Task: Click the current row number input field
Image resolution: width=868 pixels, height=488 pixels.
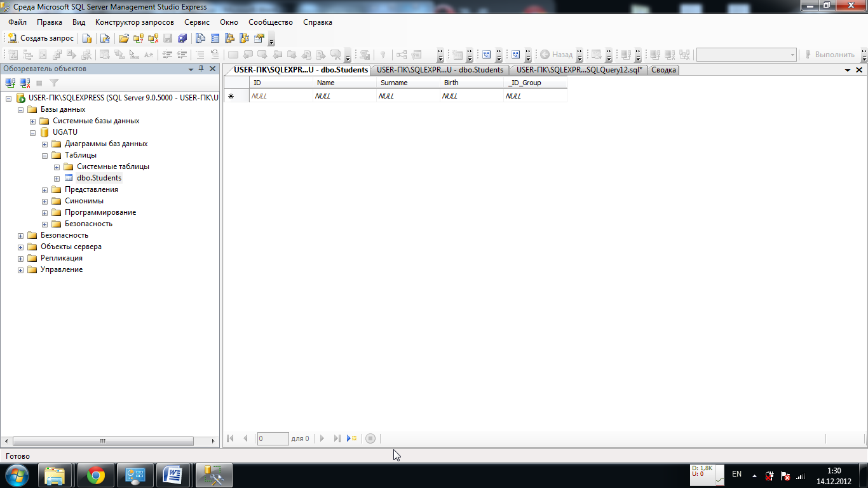Action: [x=273, y=438]
